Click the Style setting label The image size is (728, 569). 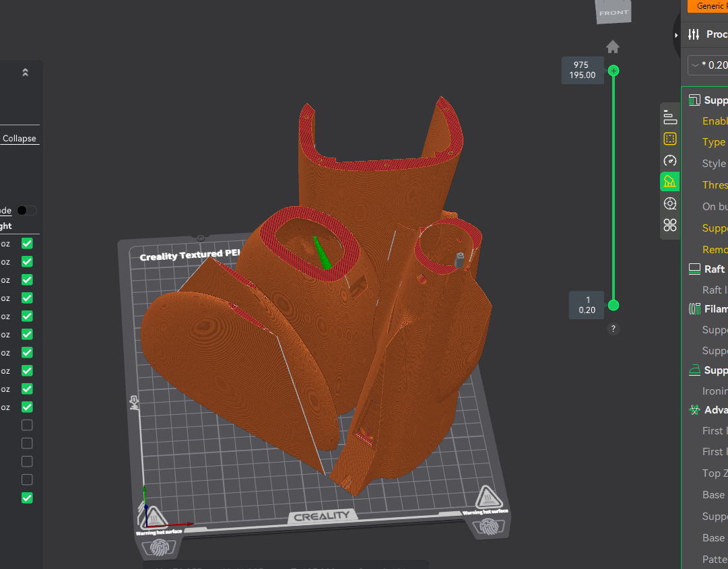(x=714, y=164)
